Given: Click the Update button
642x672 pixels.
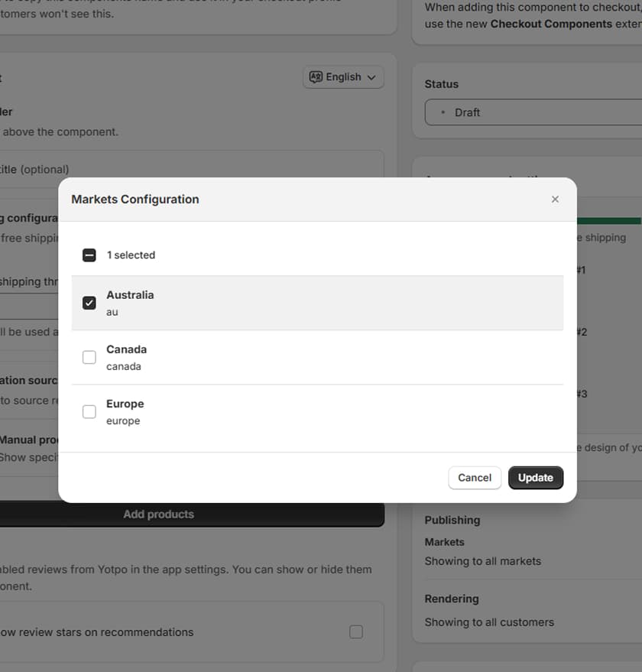Looking at the screenshot, I should point(536,477).
